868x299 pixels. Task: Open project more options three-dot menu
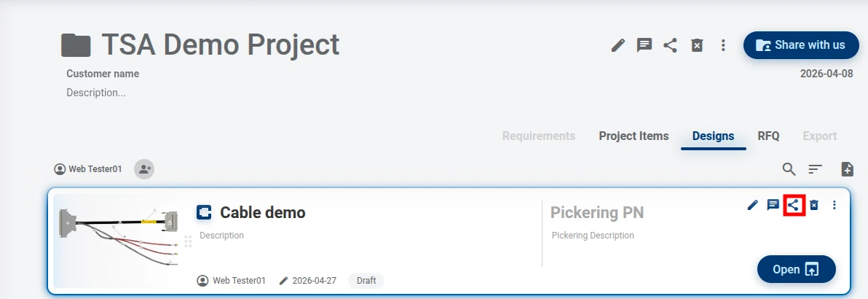coord(723,45)
